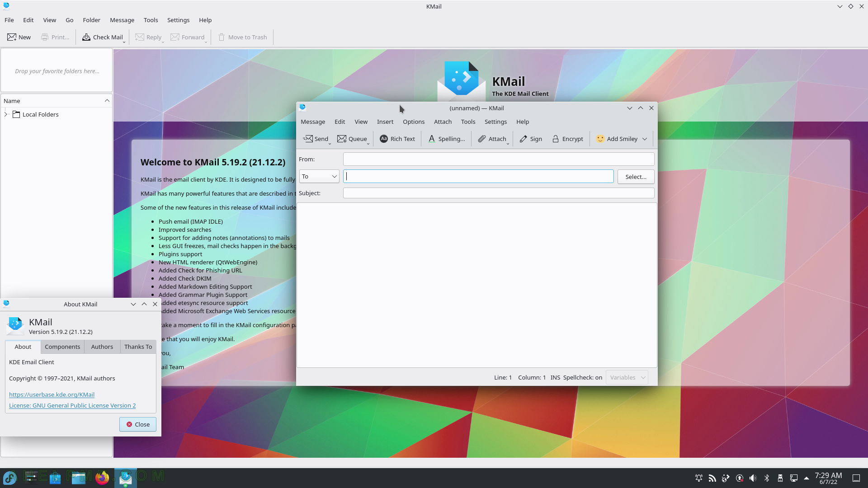Toggle Rich Text mode in composer
The image size is (868, 488).
(x=397, y=139)
